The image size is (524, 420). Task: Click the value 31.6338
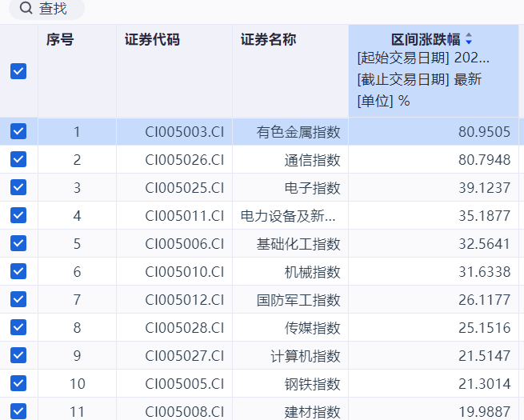tap(484, 272)
